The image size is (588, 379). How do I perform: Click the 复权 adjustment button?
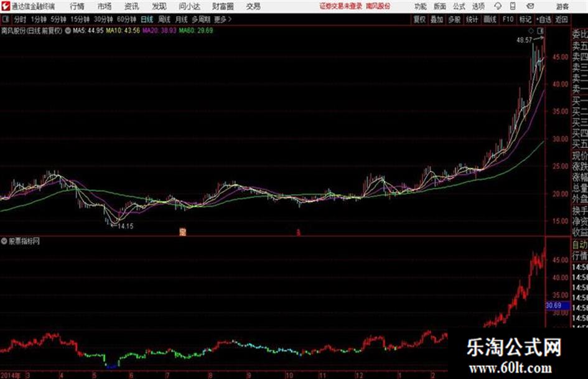419,19
